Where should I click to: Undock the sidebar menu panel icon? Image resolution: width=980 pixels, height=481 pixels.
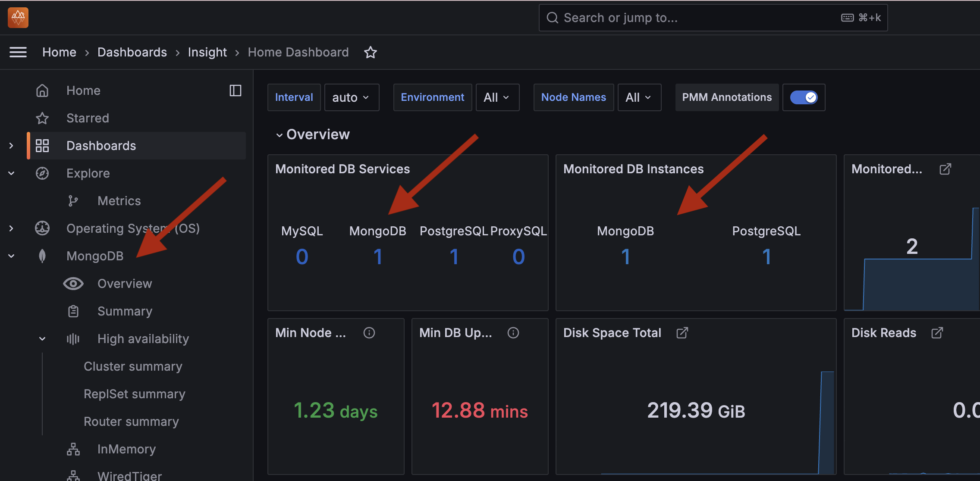pos(236,91)
